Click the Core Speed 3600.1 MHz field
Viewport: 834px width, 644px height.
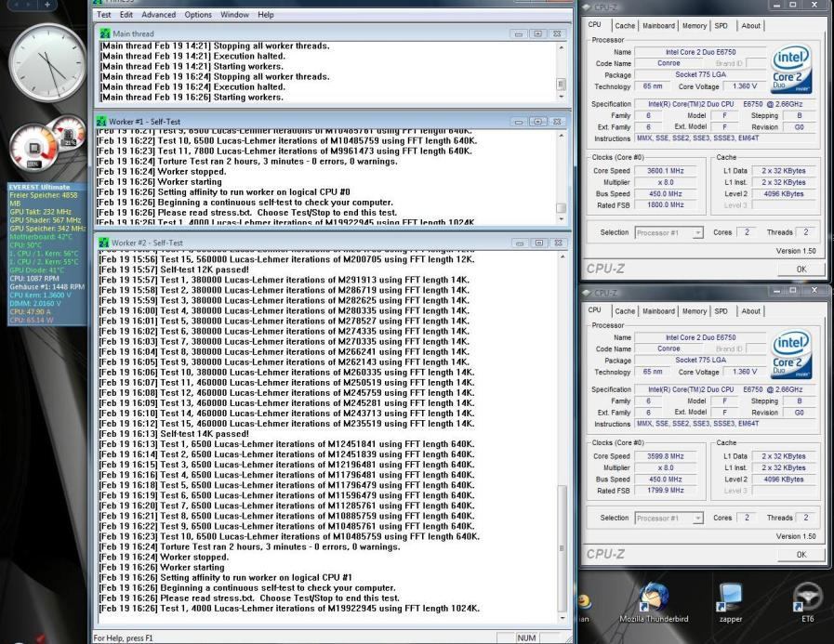(666, 171)
